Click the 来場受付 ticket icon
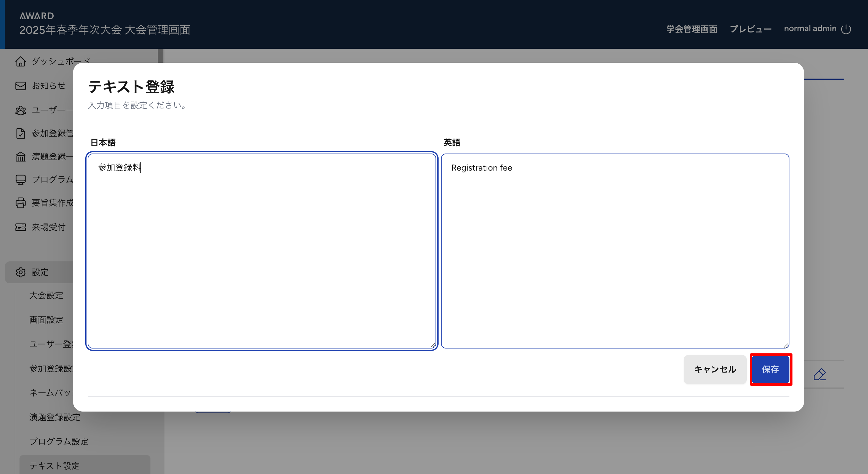This screenshot has height=474, width=868. pyautogui.click(x=20, y=227)
